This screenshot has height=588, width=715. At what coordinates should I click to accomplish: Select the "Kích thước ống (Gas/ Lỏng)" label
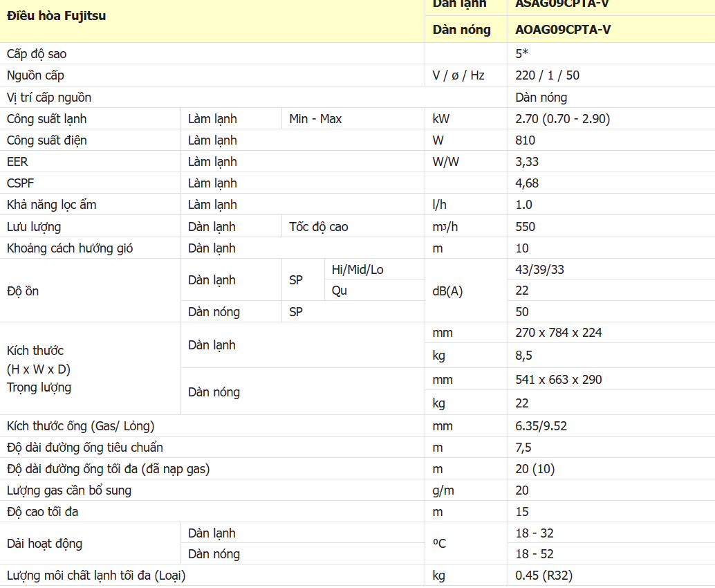point(81,426)
